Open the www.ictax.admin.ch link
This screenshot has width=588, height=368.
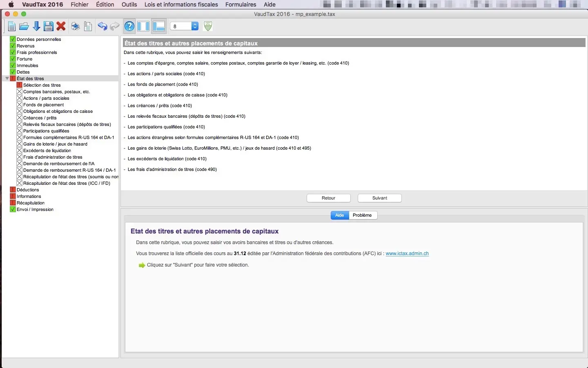point(407,254)
